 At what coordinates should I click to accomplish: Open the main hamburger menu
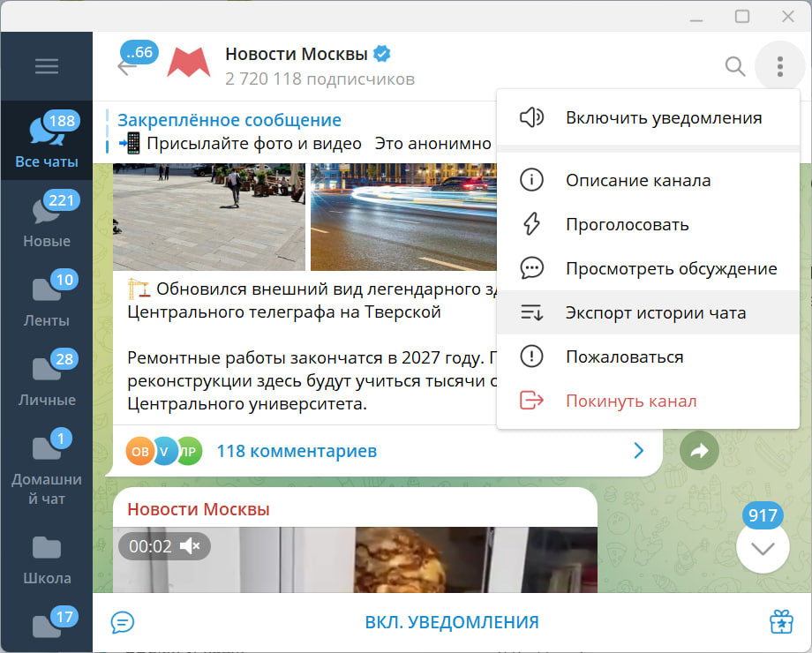(x=46, y=66)
